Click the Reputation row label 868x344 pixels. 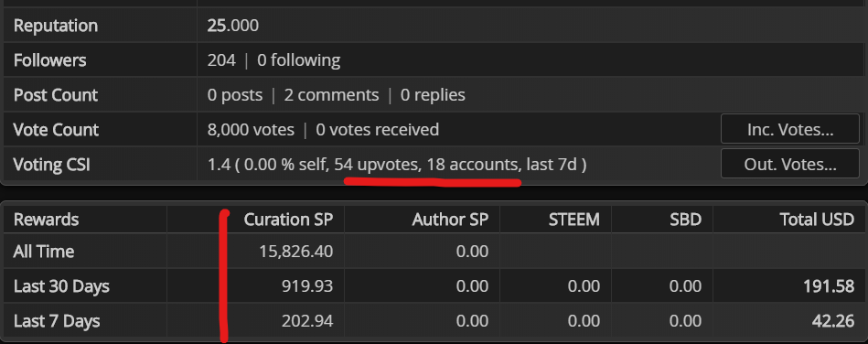tap(56, 26)
